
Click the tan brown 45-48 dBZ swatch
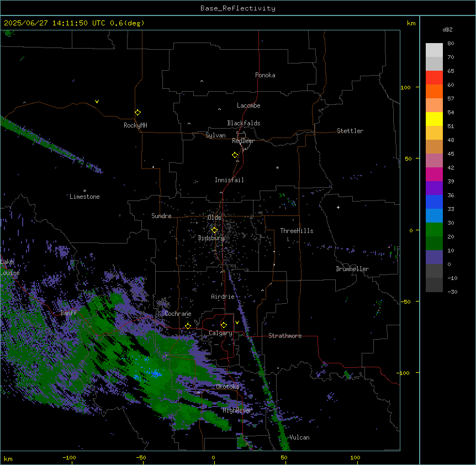(434, 146)
